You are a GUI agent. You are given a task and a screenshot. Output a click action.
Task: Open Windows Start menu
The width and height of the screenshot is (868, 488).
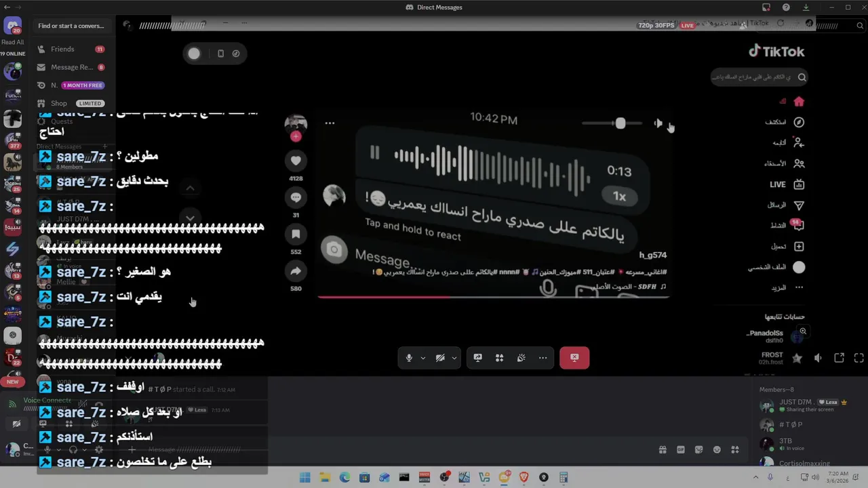pyautogui.click(x=305, y=477)
